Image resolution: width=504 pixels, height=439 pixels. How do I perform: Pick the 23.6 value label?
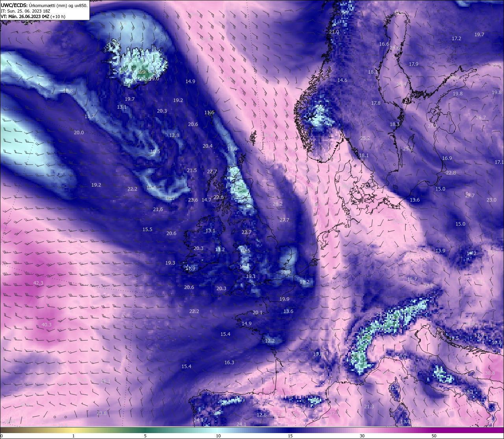click(x=193, y=200)
